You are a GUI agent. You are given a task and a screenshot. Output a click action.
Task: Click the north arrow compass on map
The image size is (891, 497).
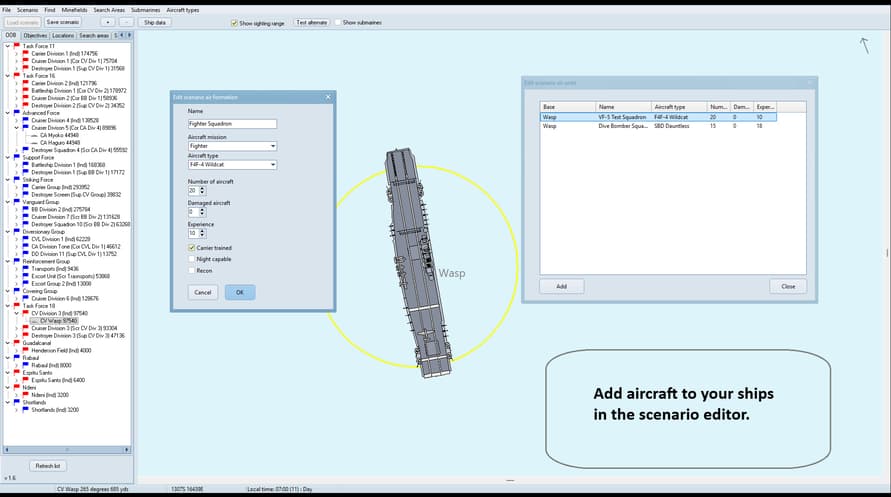click(x=864, y=45)
